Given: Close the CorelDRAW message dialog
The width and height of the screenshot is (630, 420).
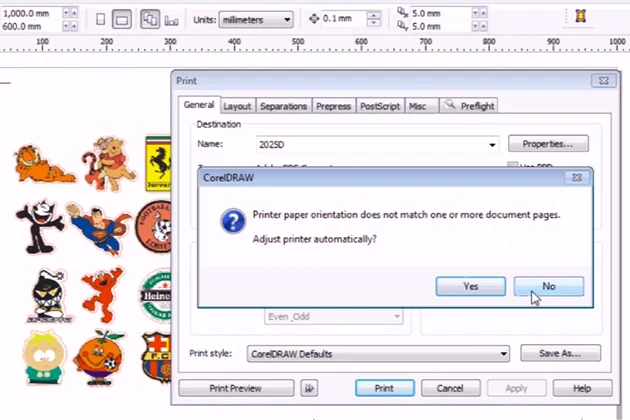Looking at the screenshot, I should (577, 177).
